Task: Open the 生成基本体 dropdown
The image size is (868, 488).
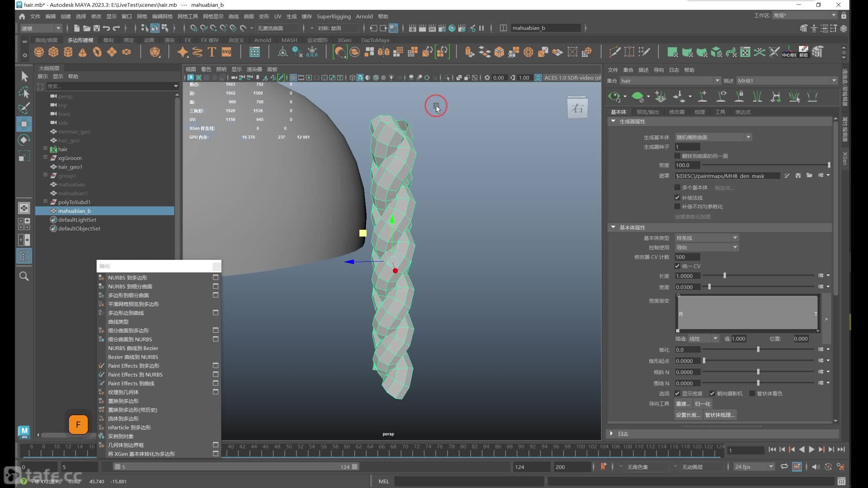Action: pos(713,137)
